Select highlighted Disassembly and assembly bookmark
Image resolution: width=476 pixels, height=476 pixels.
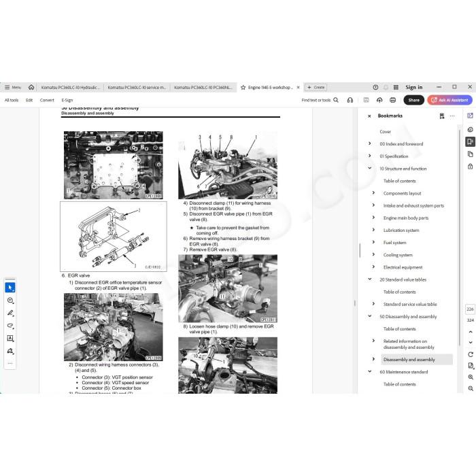[416, 360]
